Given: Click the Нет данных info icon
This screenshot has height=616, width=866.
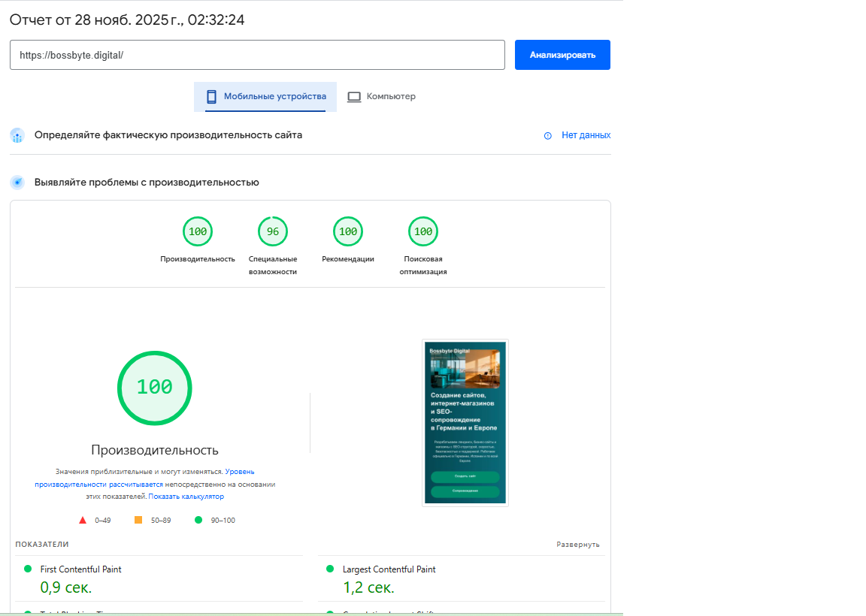Looking at the screenshot, I should click(x=547, y=136).
